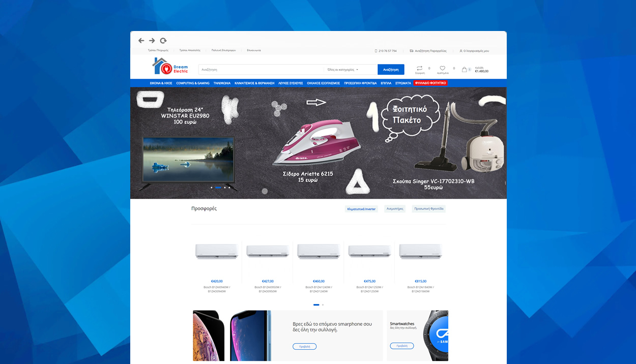This screenshot has height=364, width=636.
Task: Open the COMPUTING & GAMING menu
Action: 193,83
